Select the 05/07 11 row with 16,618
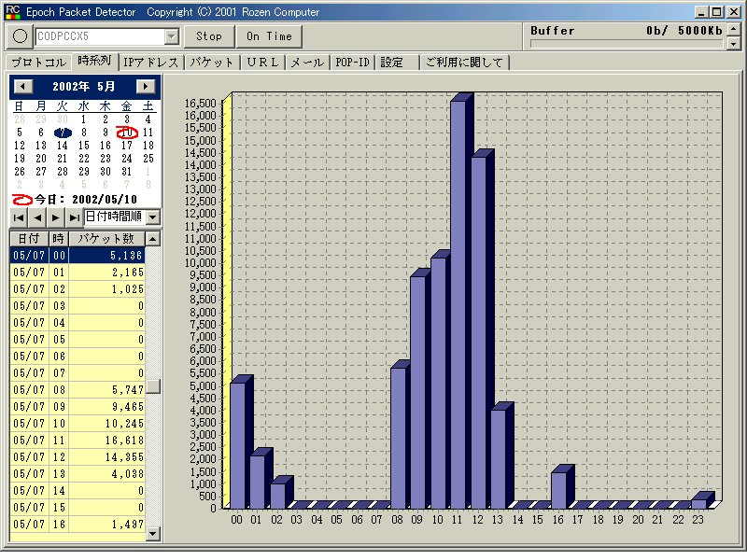747x560 pixels. coord(78,441)
